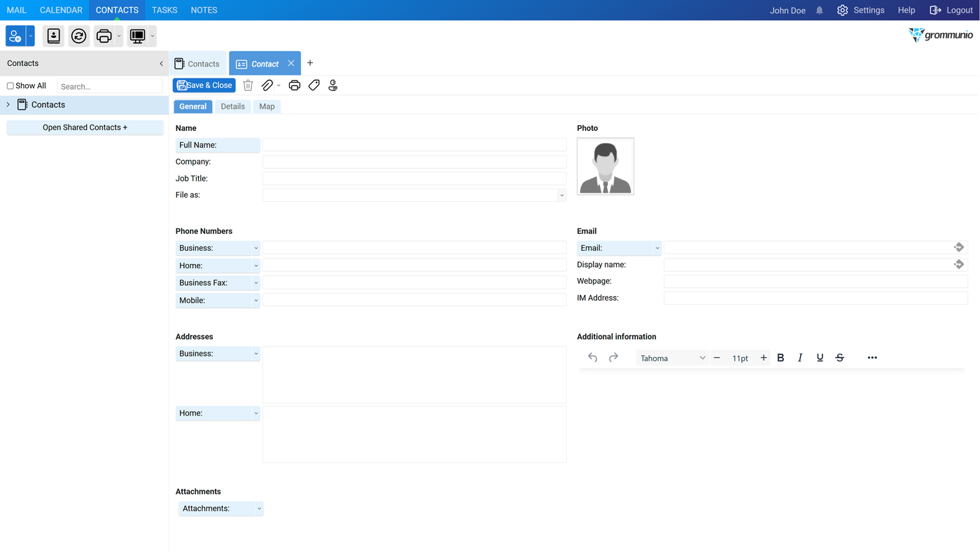Click the main toolbar printer icon
This screenshot has height=552, width=980.
104,36
